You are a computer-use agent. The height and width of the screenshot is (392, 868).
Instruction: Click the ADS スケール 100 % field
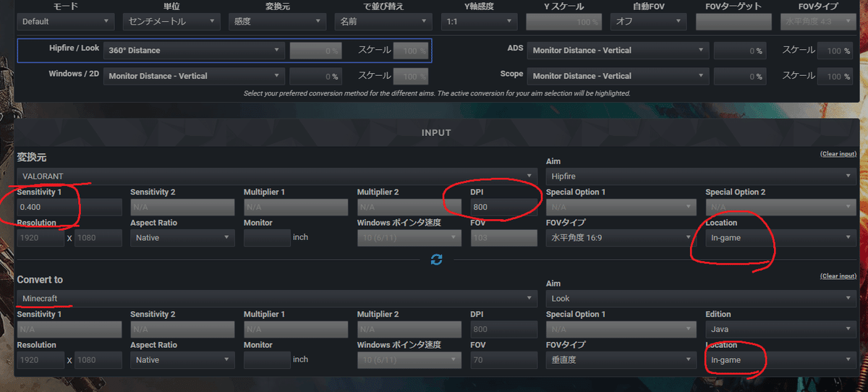click(834, 51)
